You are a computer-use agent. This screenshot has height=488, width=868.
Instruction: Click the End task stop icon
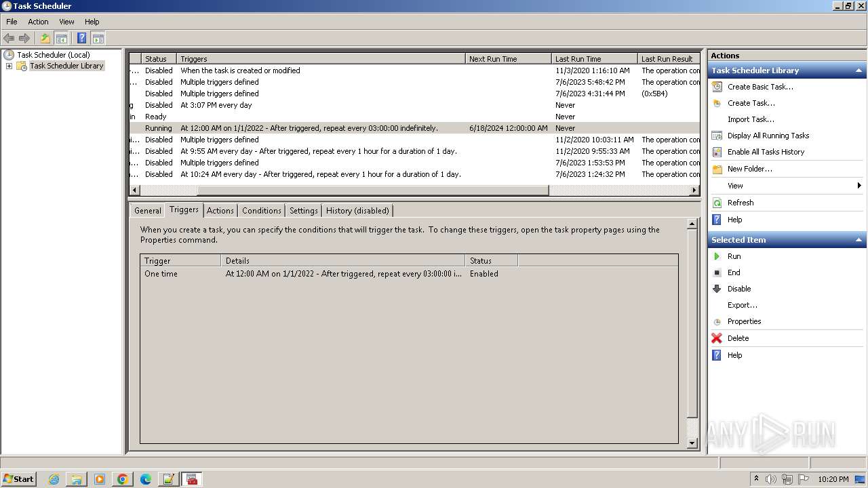[x=717, y=272]
